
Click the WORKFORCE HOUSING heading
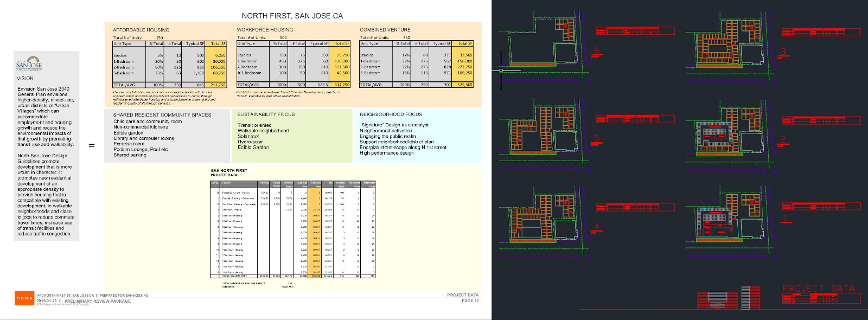click(x=265, y=30)
